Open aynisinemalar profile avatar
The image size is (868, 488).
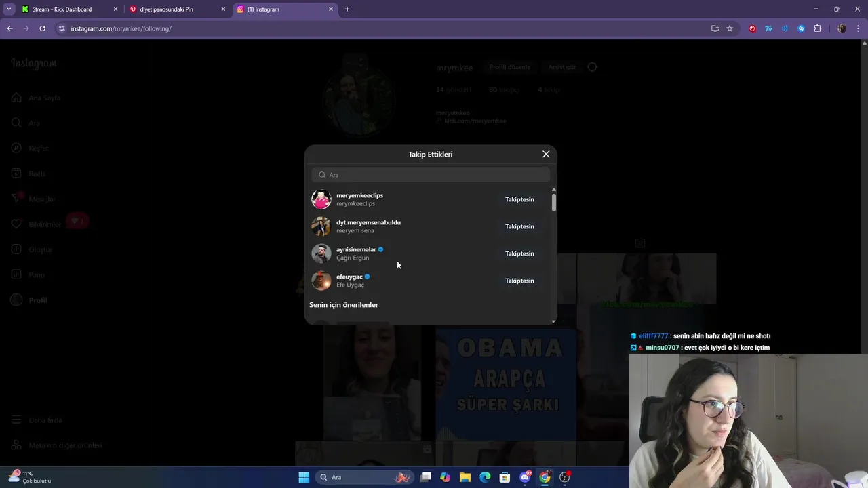pos(321,253)
